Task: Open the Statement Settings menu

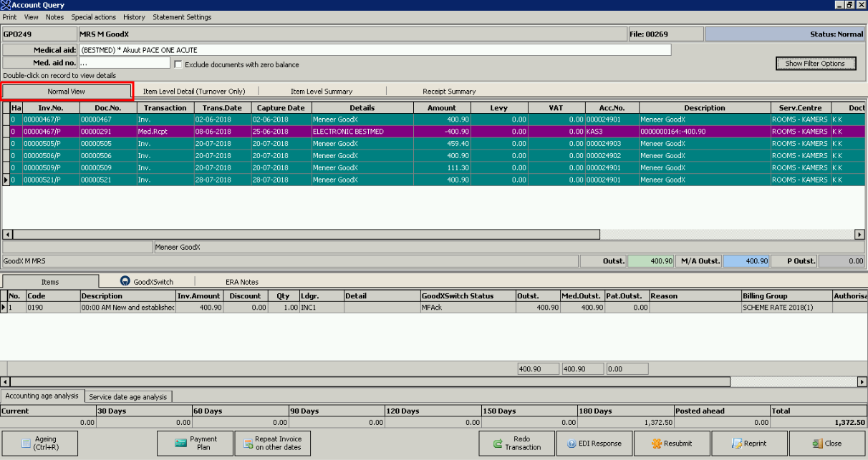Action: 182,17
